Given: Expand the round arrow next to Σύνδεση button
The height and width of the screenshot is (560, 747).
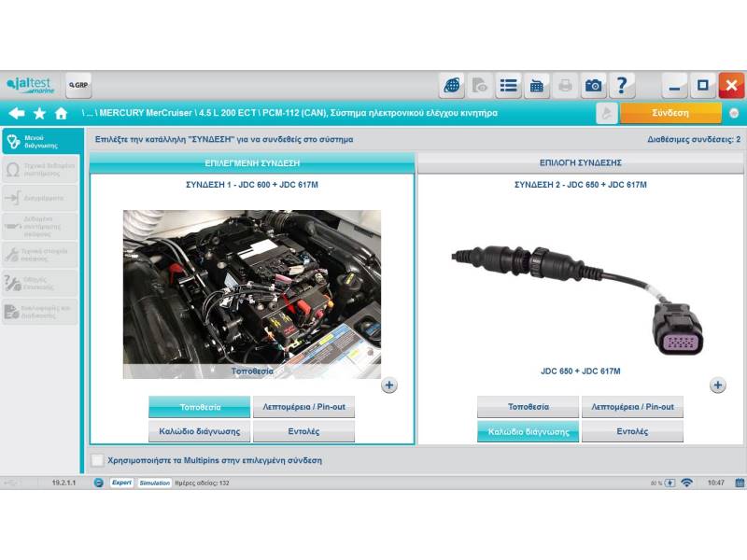Looking at the screenshot, I should click(734, 113).
